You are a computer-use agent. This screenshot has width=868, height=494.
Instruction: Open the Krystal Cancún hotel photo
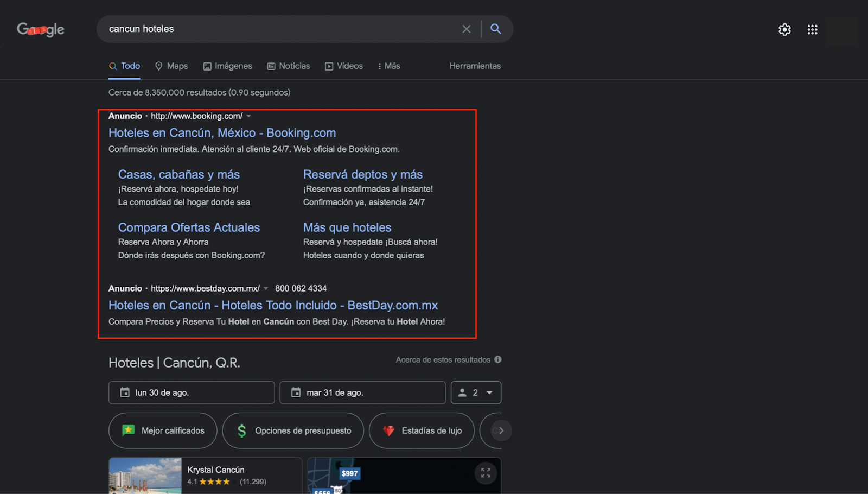click(145, 476)
